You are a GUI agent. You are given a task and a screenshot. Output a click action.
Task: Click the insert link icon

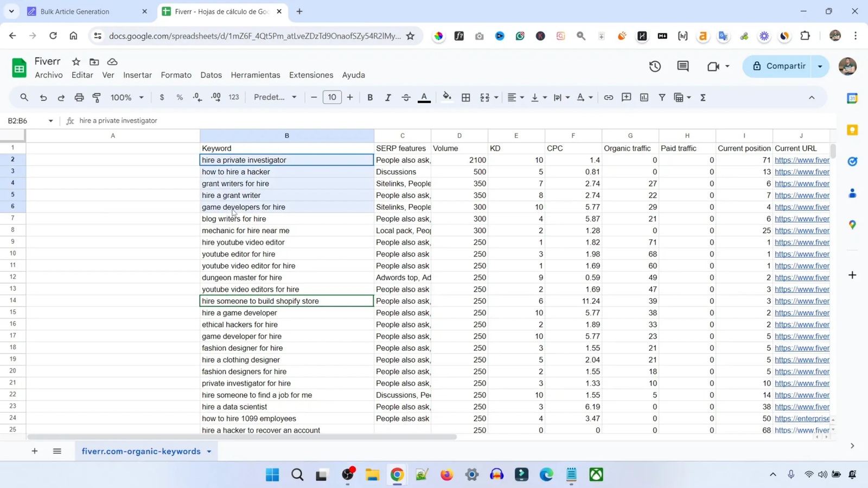point(608,98)
